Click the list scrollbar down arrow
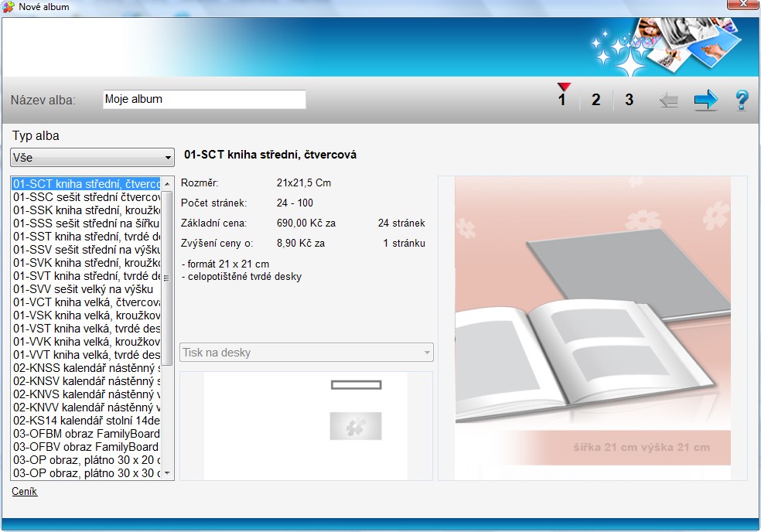Screen dimensions: 761x532 [x=167, y=472]
